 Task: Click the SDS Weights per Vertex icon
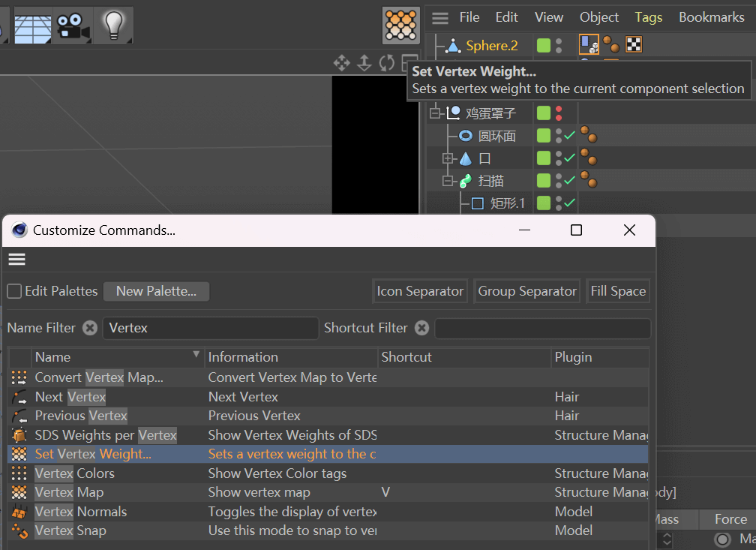pos(19,435)
